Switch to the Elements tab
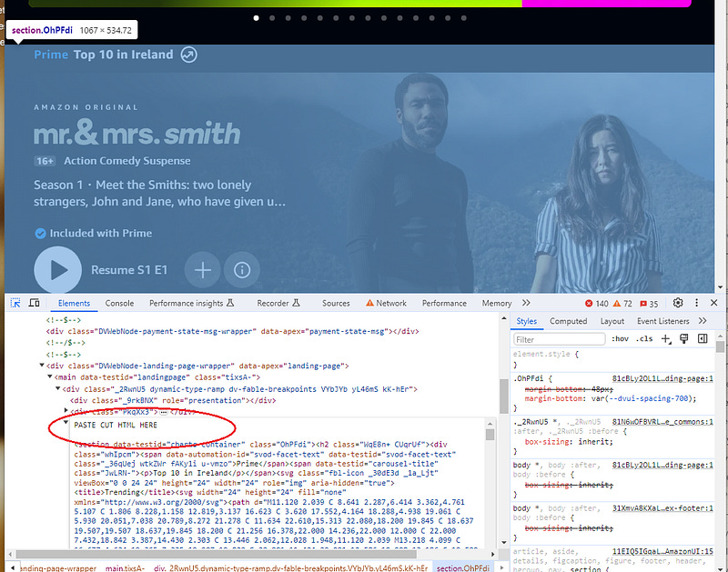 [x=74, y=304]
